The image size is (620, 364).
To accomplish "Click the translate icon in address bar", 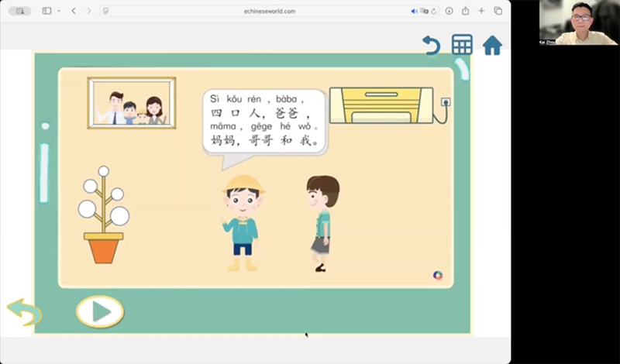I will [424, 11].
